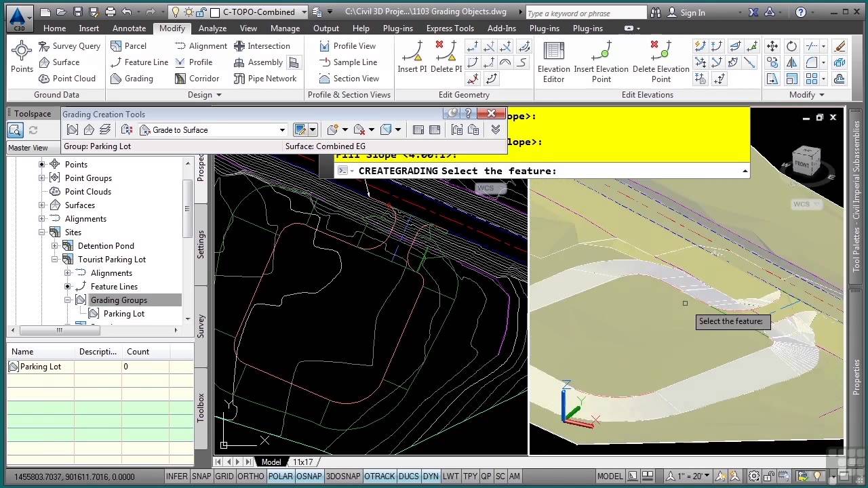Click the Alignment tool

coord(201,46)
